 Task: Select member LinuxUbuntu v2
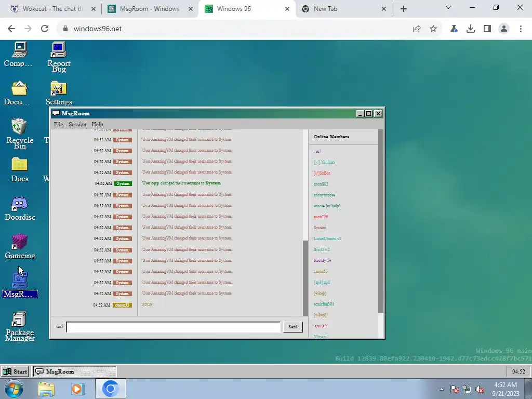[x=327, y=238]
